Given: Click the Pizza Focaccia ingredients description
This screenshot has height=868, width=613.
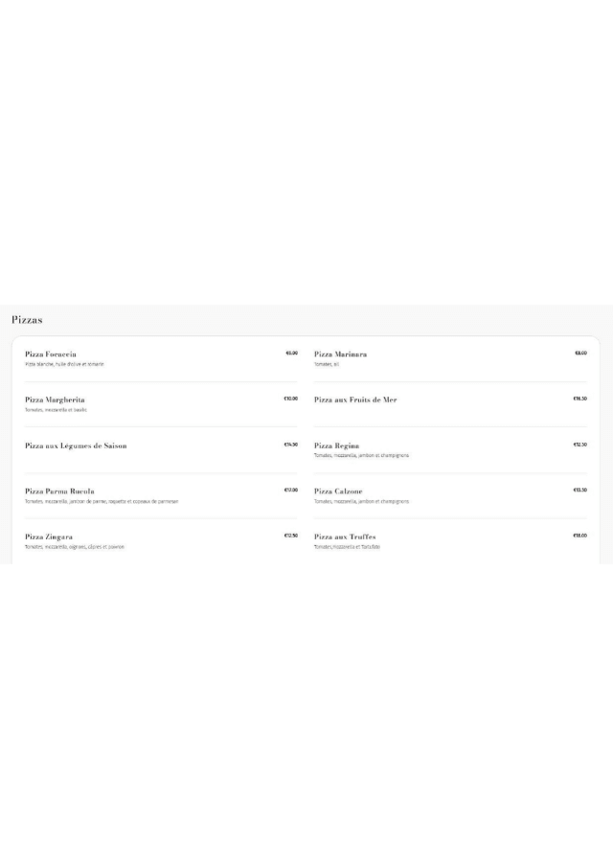Looking at the screenshot, I should click(64, 364).
